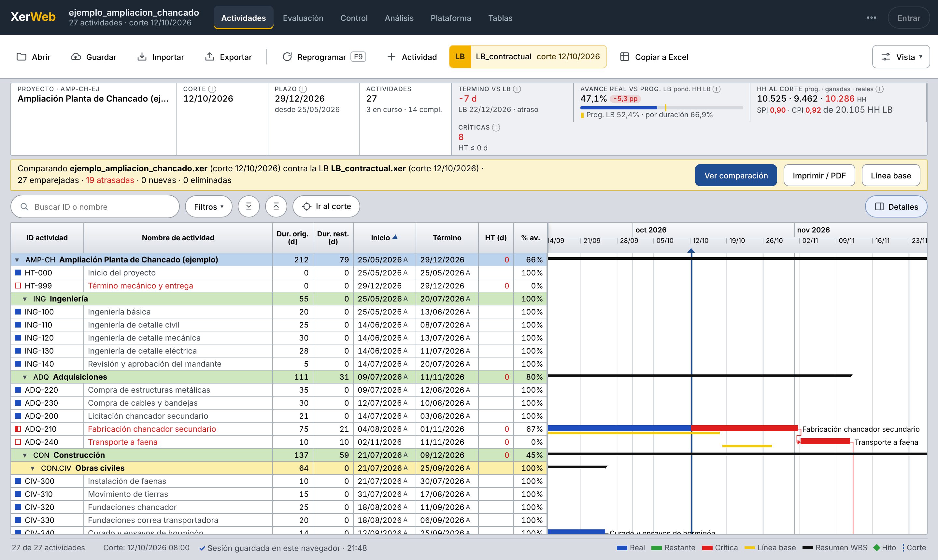Collapse the AMP-CH project row

[x=17, y=260]
